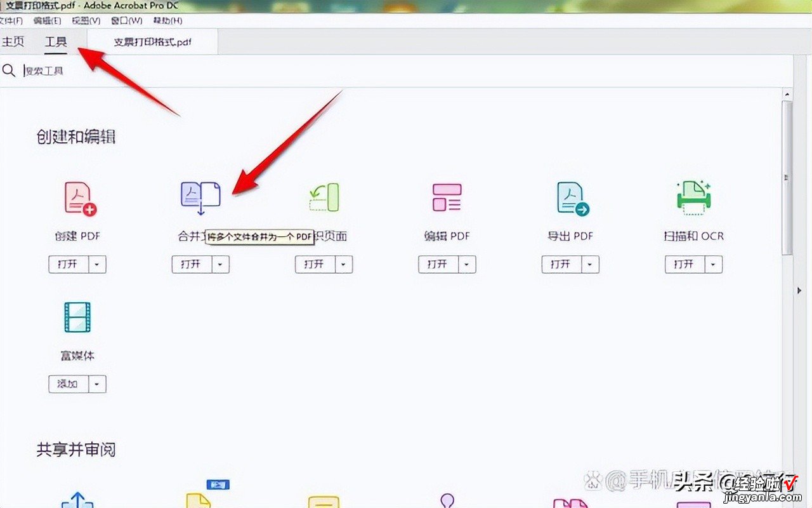
Task: Expand dropdown arrow beside 富媒体 添加
Action: (97, 384)
